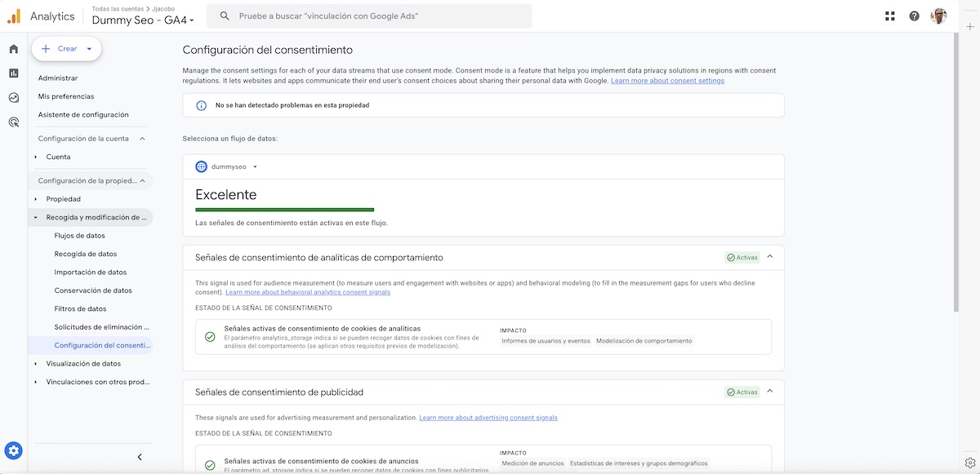Select Conservación de datos menu item

point(93,290)
